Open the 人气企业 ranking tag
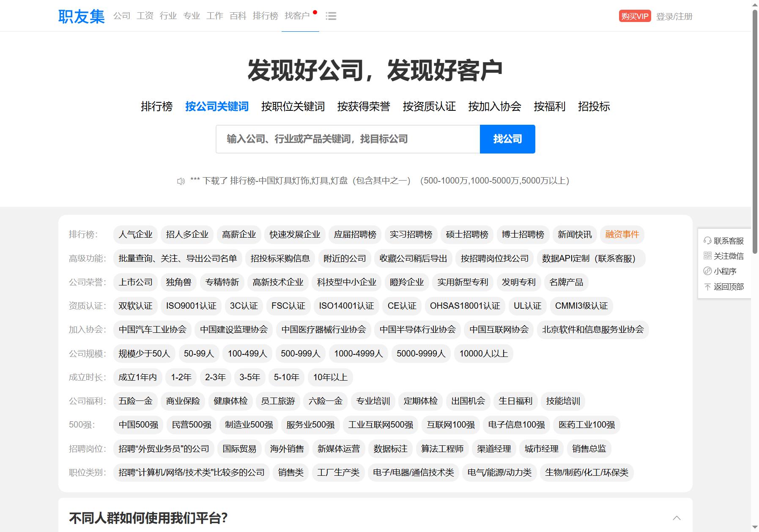 136,235
